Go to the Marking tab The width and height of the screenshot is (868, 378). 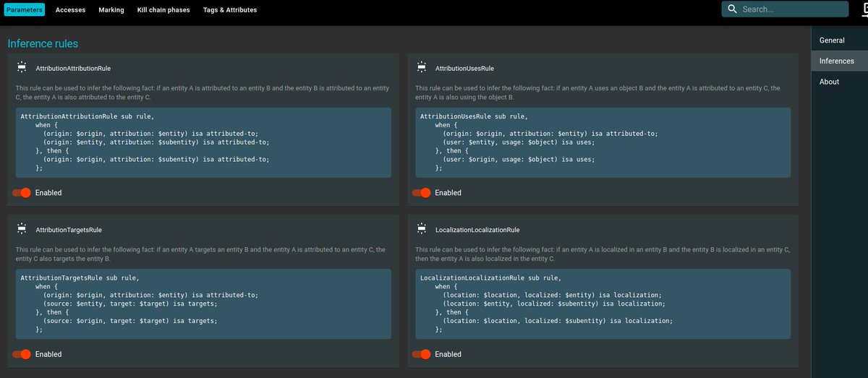(x=111, y=10)
